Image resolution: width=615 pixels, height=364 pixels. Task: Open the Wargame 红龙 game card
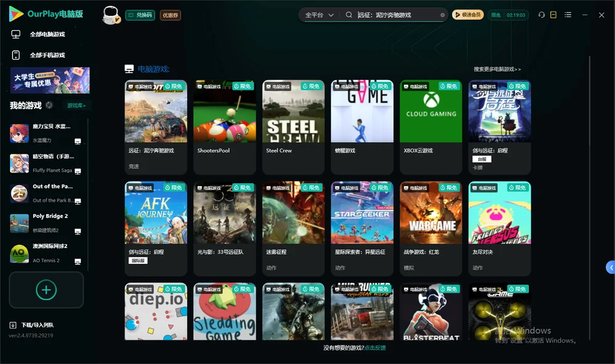pos(431,229)
